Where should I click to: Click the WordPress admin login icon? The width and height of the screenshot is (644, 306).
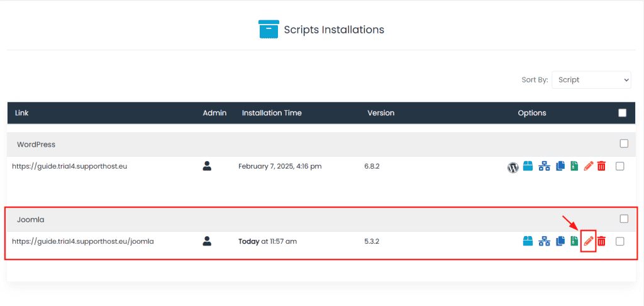pos(513,167)
